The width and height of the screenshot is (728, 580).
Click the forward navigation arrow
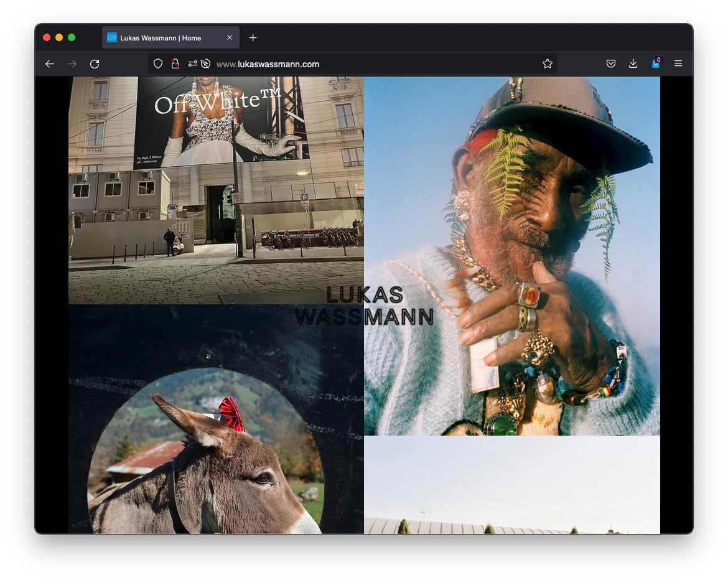[72, 64]
